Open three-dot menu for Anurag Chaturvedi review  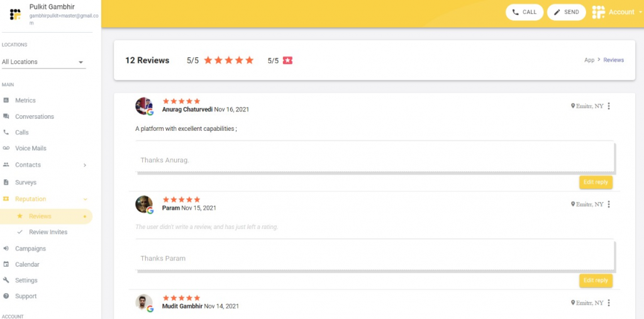tap(609, 106)
